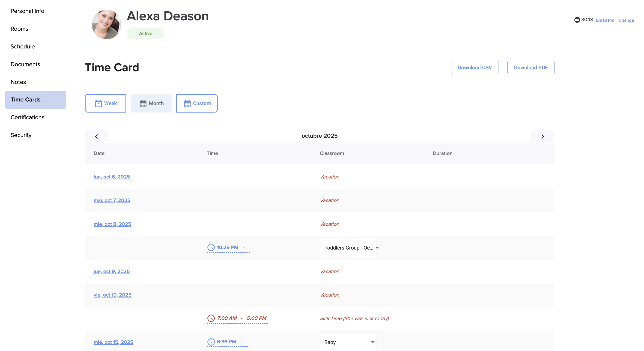Click the red clock icon for sick time
The image size is (644, 351).
[211, 318]
